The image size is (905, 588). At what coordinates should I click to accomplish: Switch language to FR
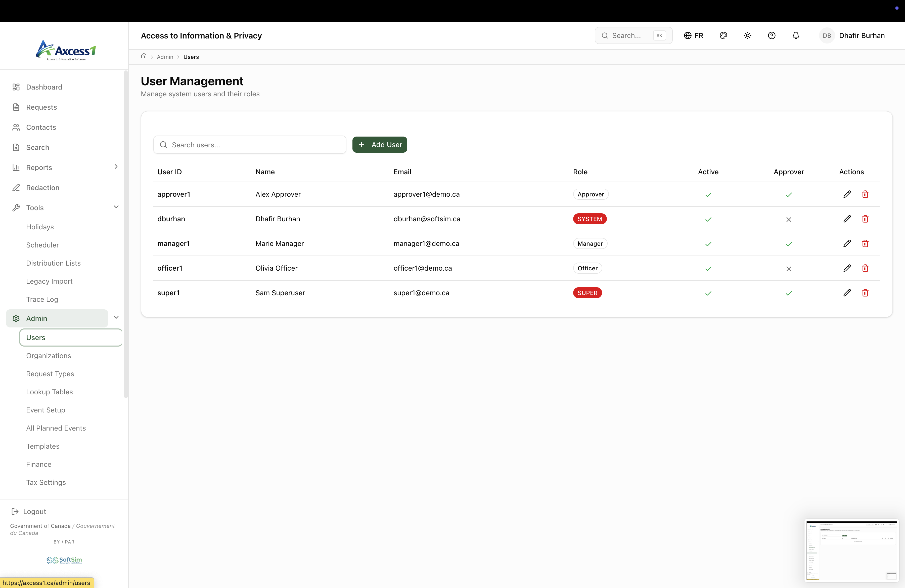point(694,35)
